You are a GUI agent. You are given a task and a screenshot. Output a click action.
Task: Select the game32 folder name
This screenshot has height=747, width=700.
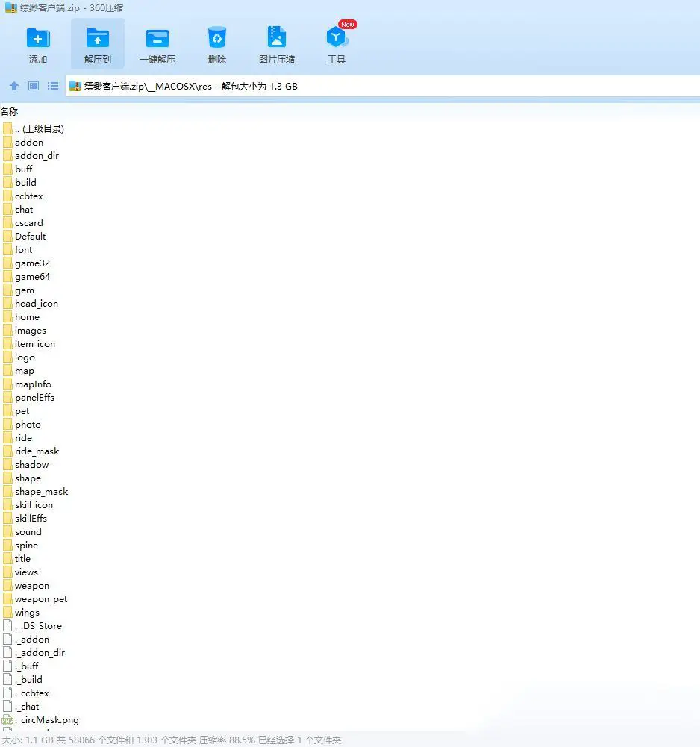coord(32,263)
